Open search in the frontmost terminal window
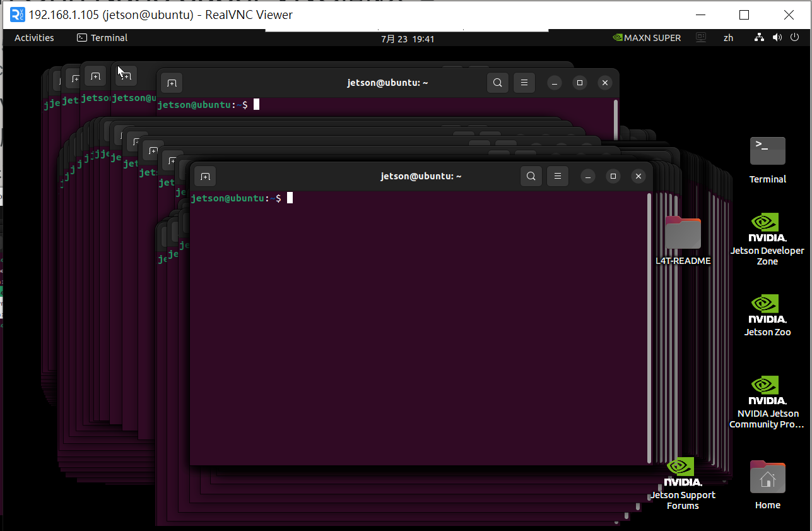The width and height of the screenshot is (812, 531). 531,176
